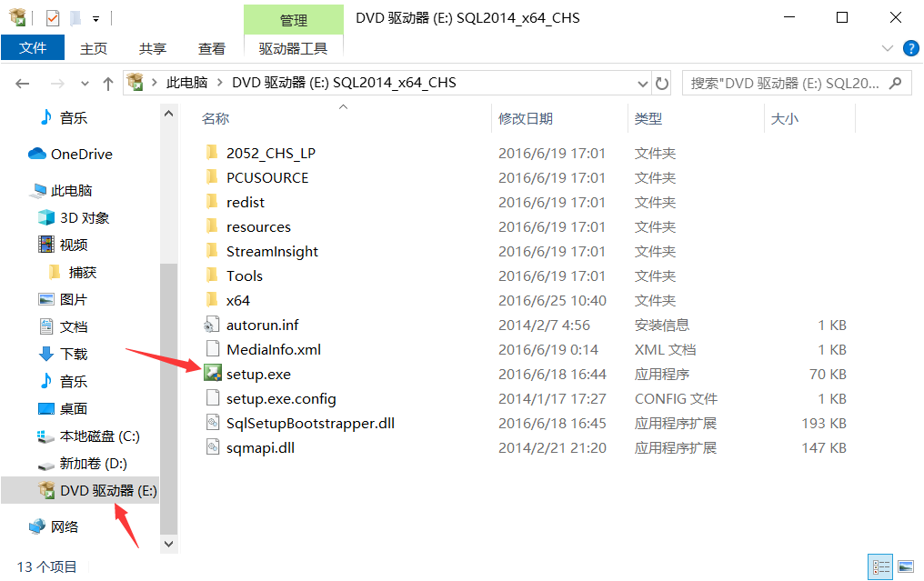Click the new folder icon in title bar
Viewport: 924px width, 581px height.
(75, 18)
